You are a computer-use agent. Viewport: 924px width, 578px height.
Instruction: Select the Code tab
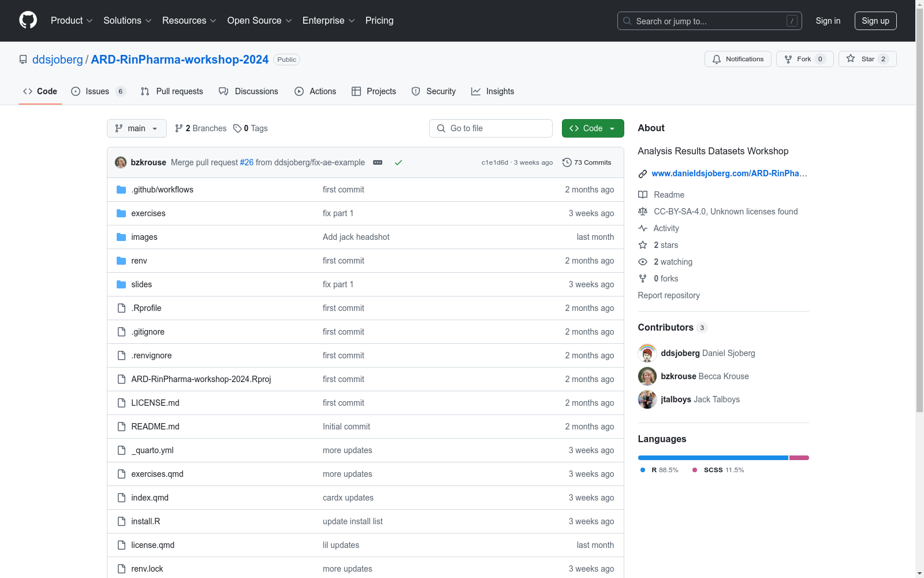coord(40,91)
